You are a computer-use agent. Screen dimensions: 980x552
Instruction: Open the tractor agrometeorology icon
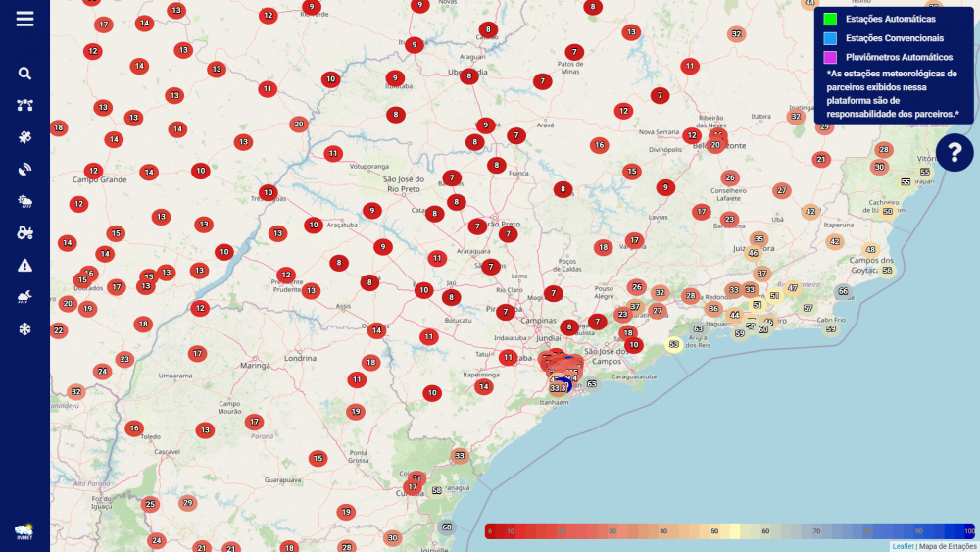(x=24, y=233)
